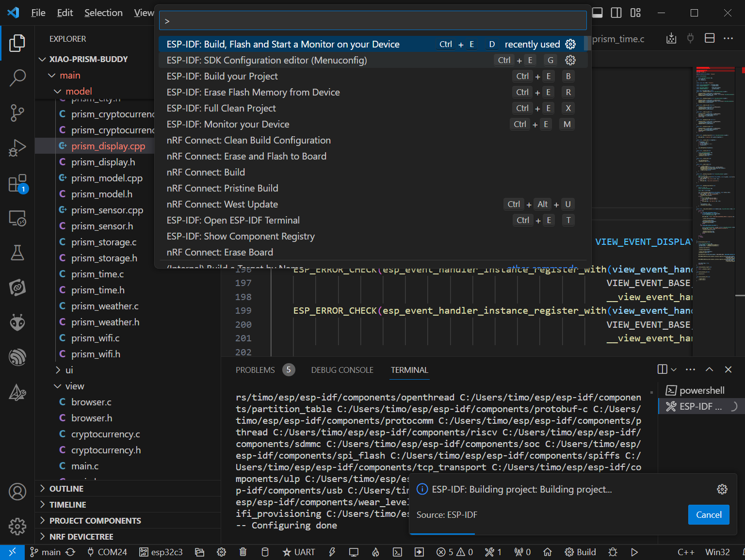
Task: Open the Selection menu
Action: point(103,13)
